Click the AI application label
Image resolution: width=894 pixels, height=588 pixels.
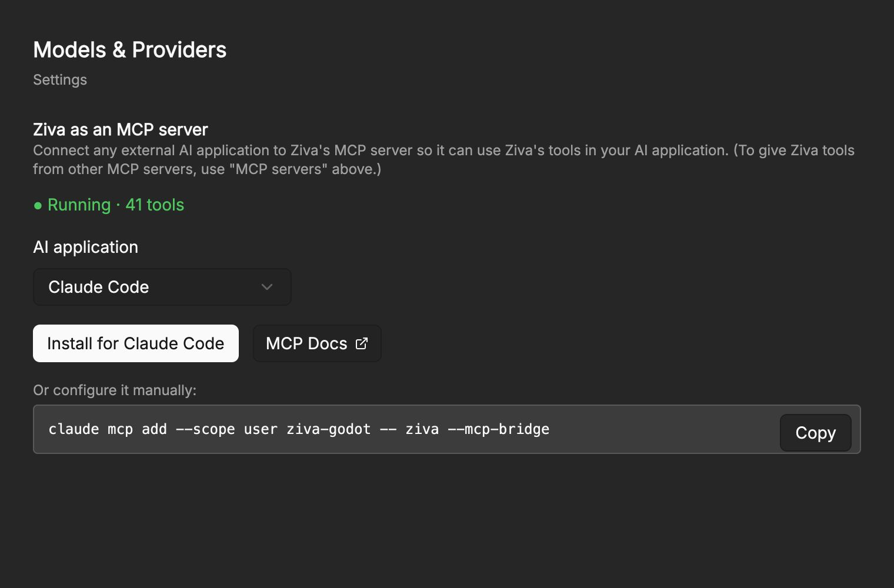[x=86, y=247]
